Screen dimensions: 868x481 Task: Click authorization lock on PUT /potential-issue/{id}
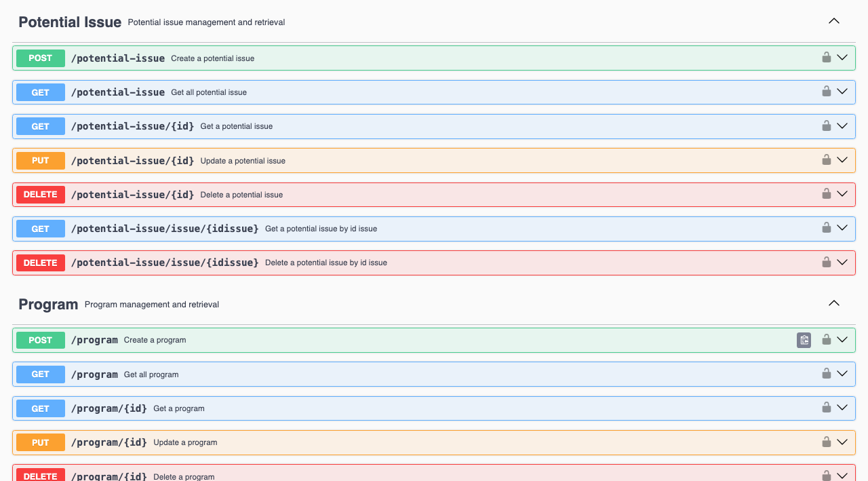826,160
